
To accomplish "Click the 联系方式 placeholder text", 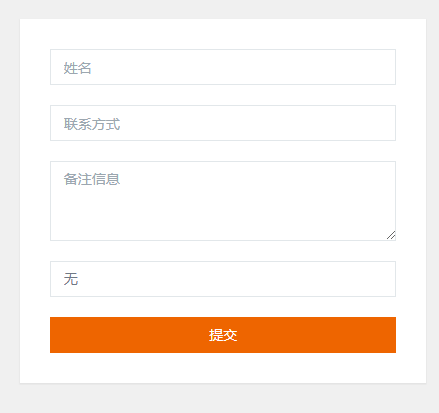I will pyautogui.click(x=92, y=124).
